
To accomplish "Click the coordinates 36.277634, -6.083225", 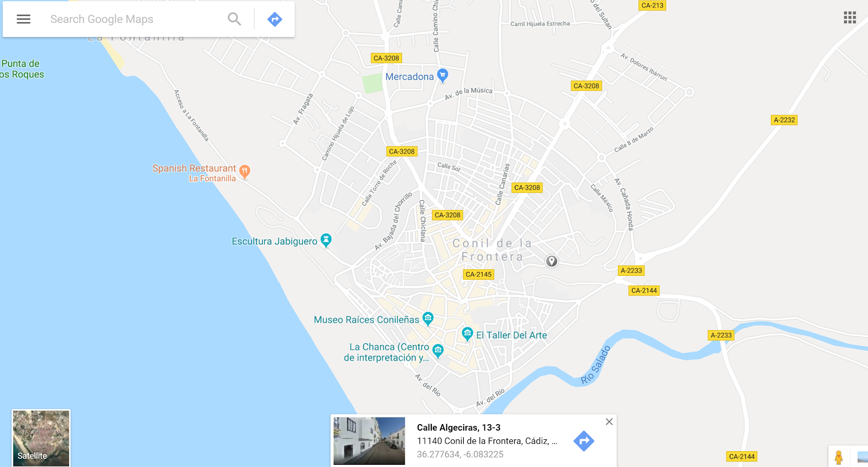I will [460, 455].
